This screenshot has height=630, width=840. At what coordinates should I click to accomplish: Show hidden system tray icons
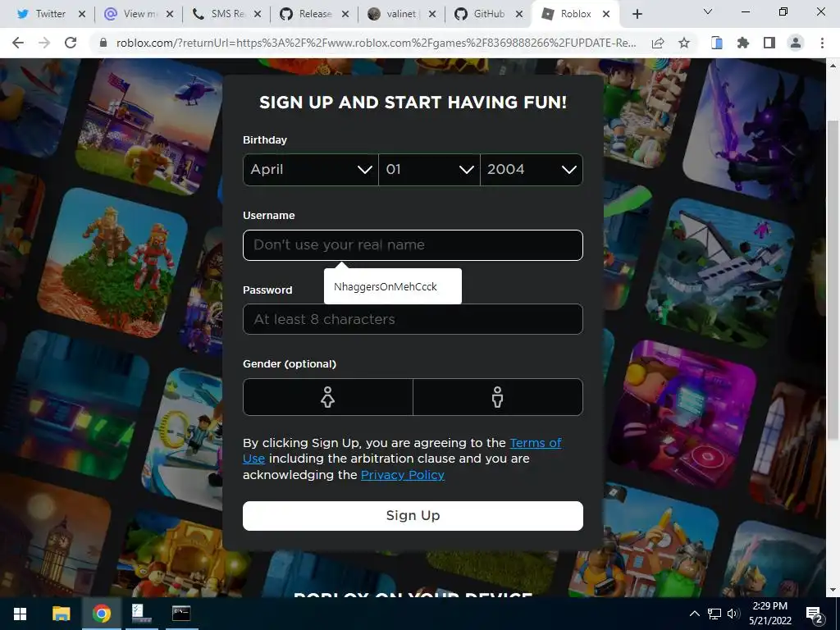pyautogui.click(x=694, y=614)
